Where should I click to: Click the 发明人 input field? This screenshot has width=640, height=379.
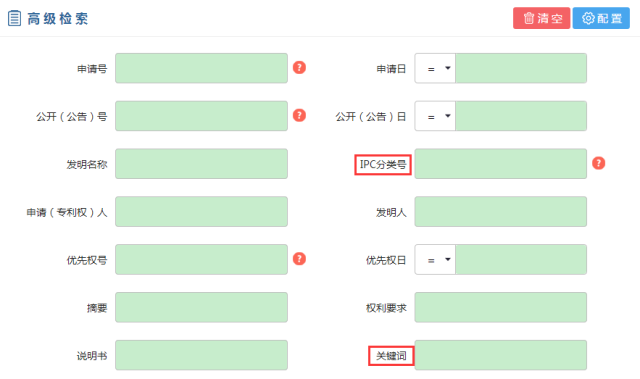(x=501, y=212)
